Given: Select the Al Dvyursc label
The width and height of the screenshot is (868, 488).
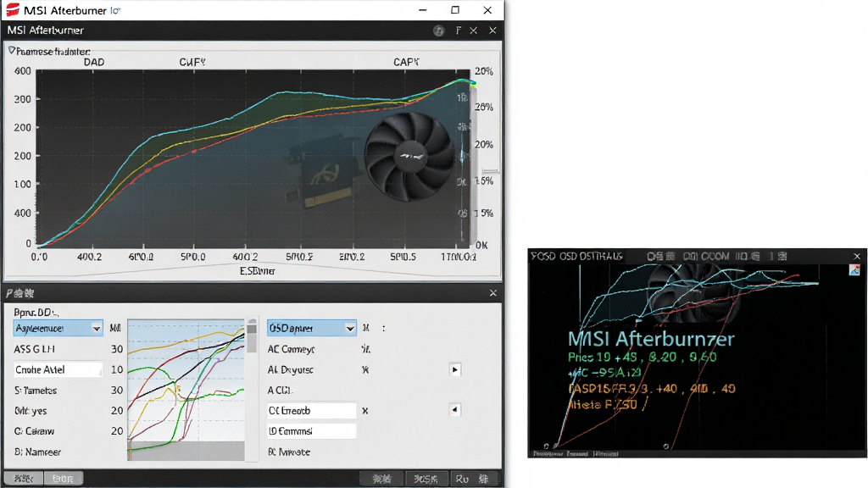Looking at the screenshot, I should (x=290, y=369).
